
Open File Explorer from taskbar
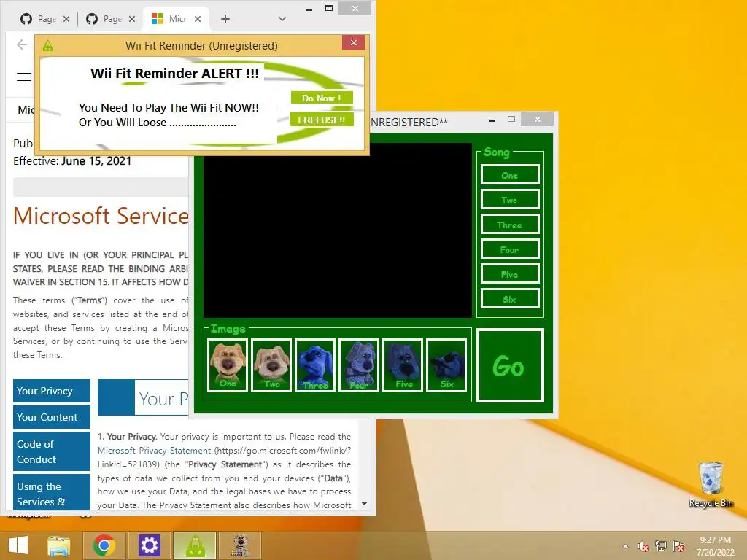(x=58, y=545)
